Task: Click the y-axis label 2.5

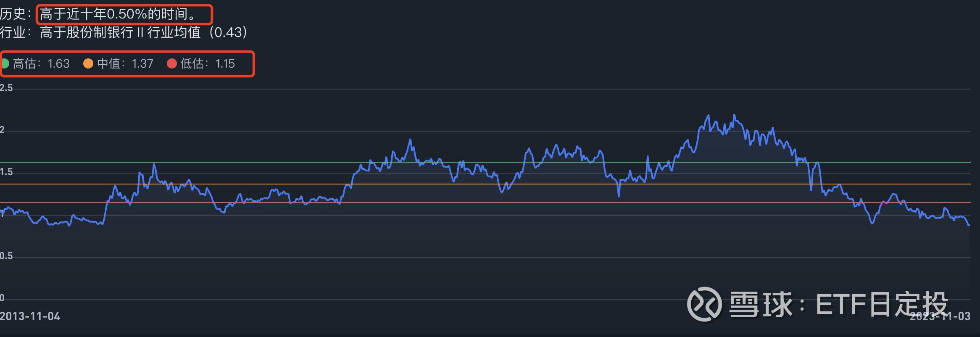Action: coord(6,88)
